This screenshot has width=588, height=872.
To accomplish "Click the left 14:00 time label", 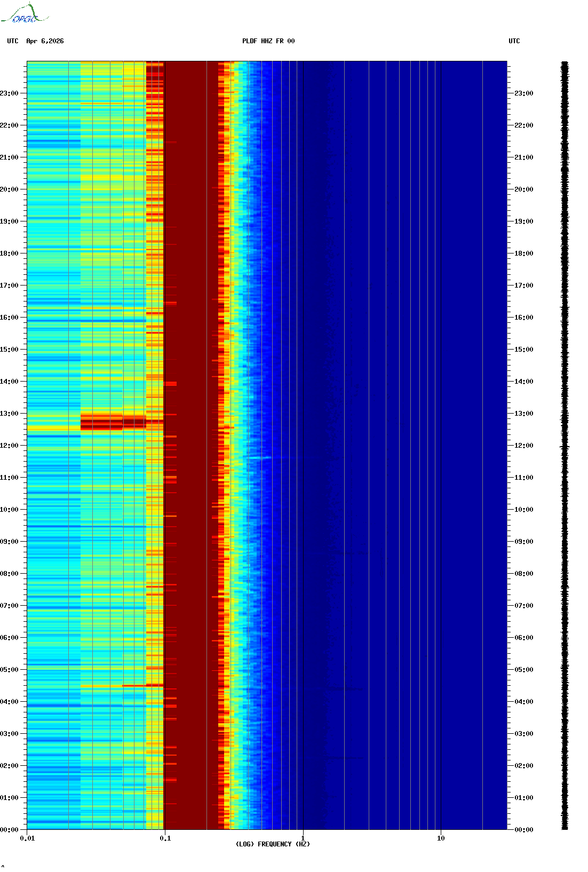I will tap(9, 382).
